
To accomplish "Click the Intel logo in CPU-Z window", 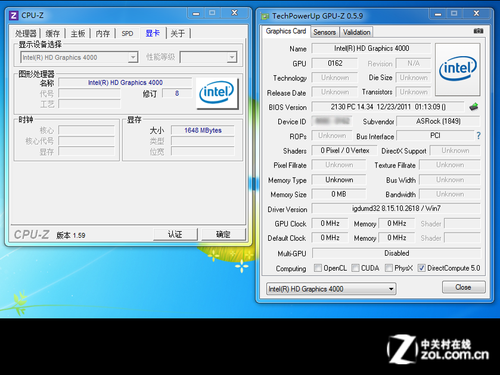I will pos(217,93).
